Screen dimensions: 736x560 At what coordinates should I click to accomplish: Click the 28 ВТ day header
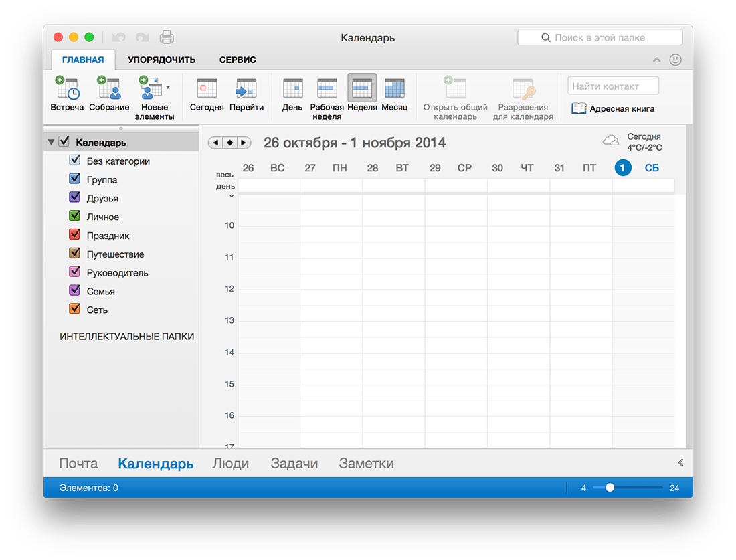387,167
